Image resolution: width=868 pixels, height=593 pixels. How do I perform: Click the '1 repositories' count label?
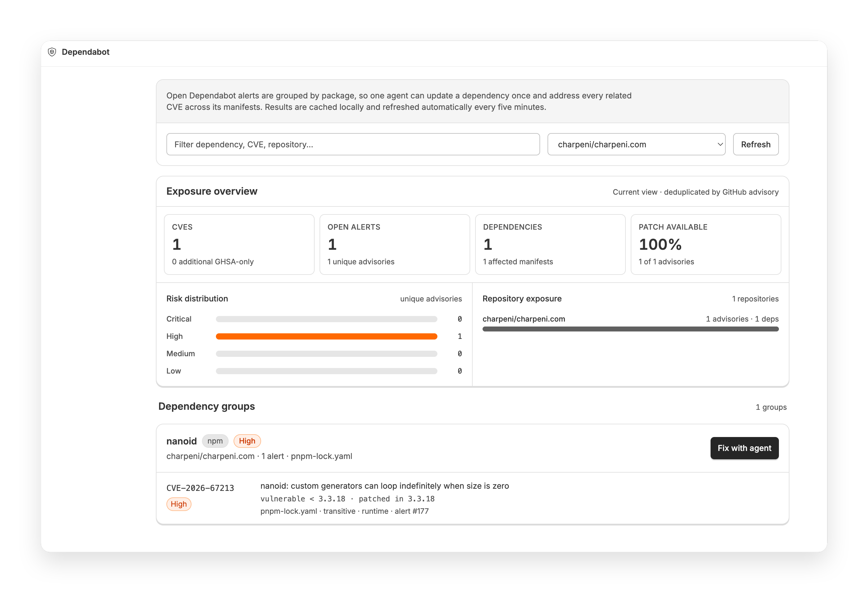(x=755, y=299)
